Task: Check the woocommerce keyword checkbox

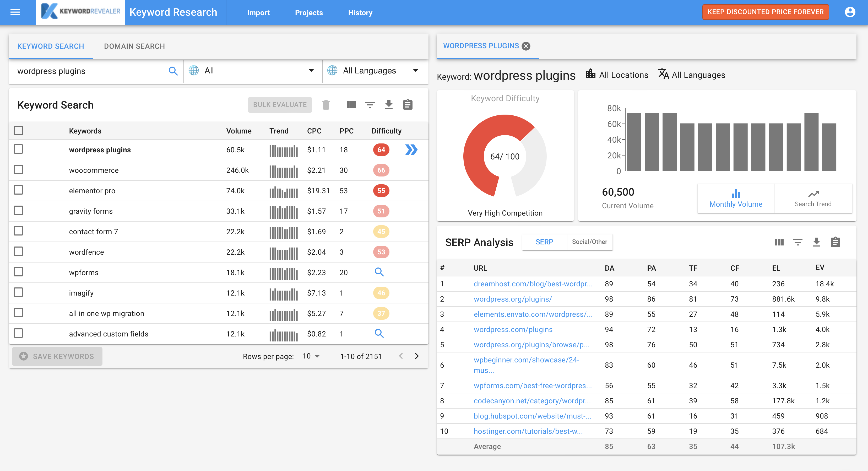Action: (19, 170)
